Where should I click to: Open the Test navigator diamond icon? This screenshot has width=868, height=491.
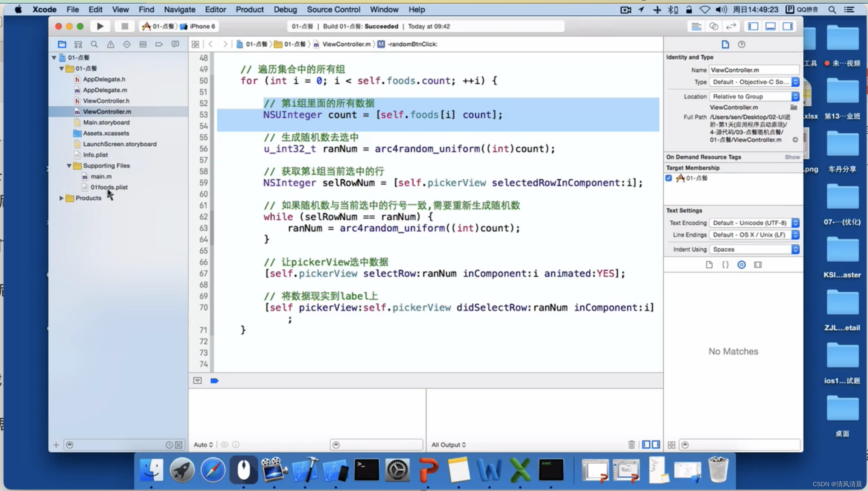tap(127, 44)
